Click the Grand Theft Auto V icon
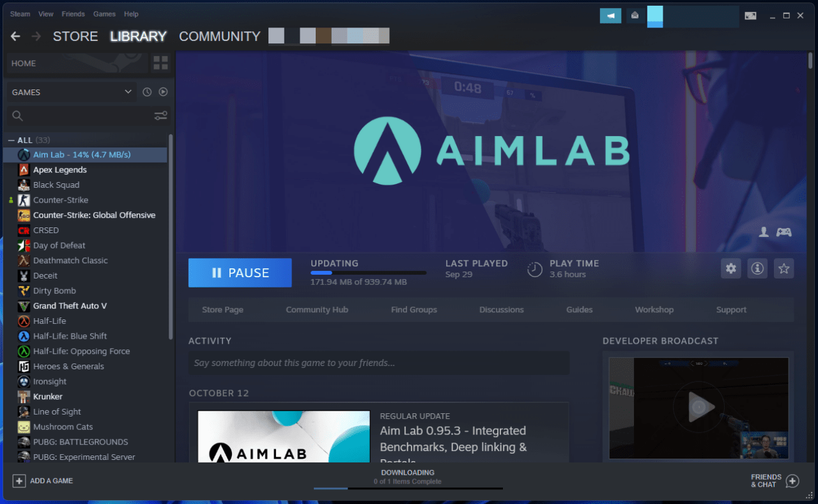 [x=24, y=306]
